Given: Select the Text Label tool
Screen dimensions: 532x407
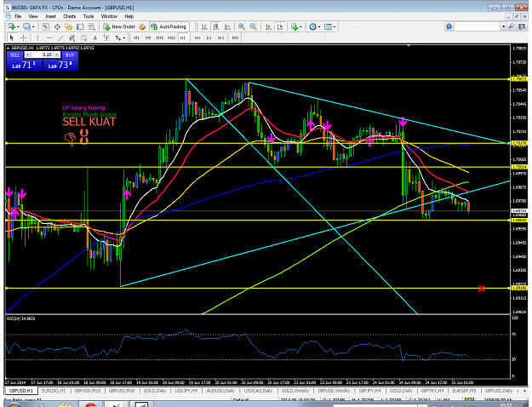Looking at the screenshot, I should coord(106,37).
